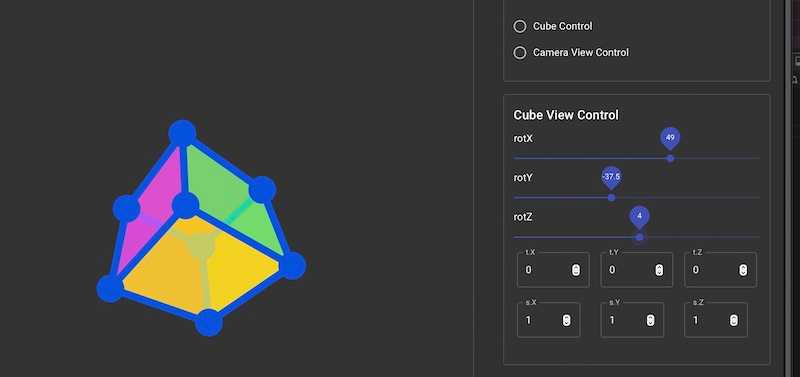The image size is (800, 377).
Task: Click the rotZ slider thumb
Action: (x=639, y=237)
